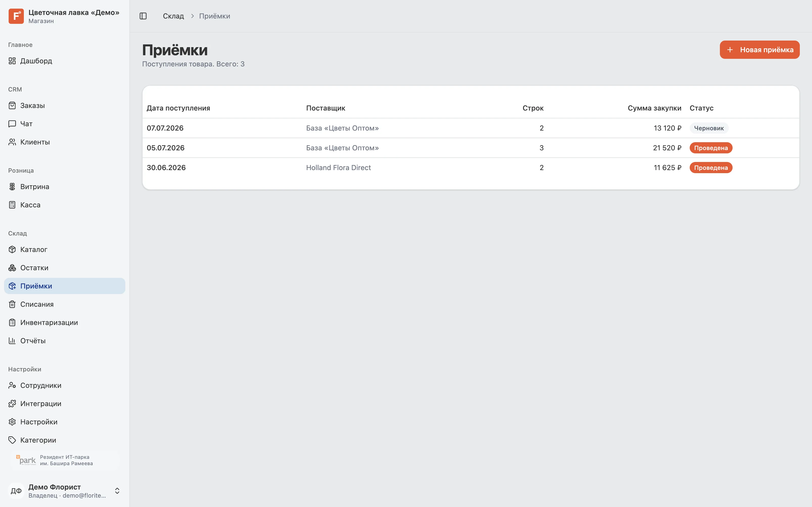Open the Отчёты bar chart icon
Screen dimensions: 812x507
[x=12, y=341]
